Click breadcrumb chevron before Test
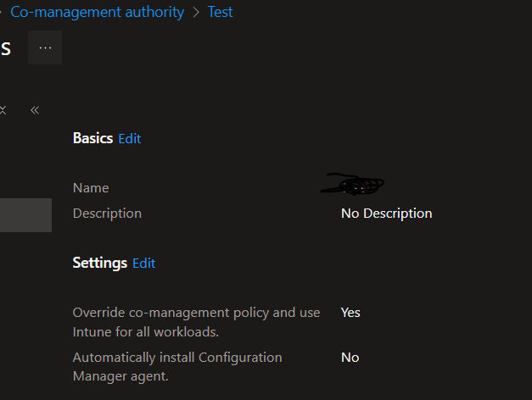This screenshot has width=532, height=400. coord(196,12)
